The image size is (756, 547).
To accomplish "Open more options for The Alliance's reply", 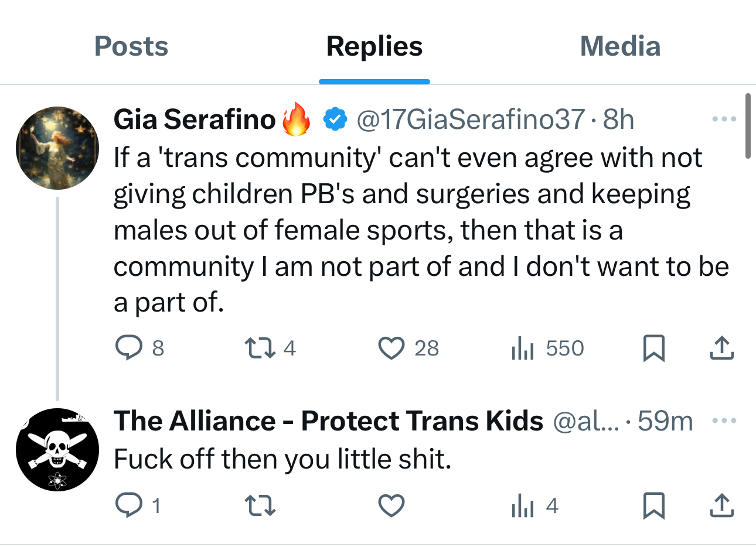I will click(724, 421).
